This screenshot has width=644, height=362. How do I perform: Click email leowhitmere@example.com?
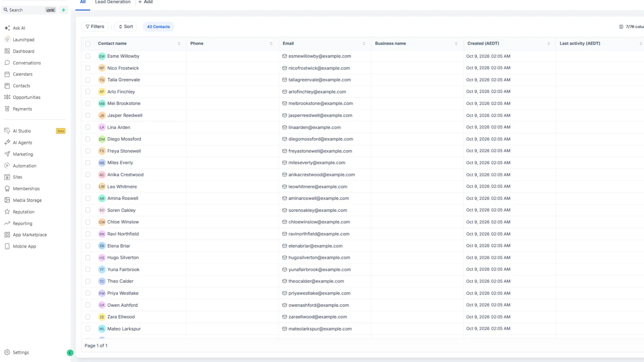[x=318, y=187]
